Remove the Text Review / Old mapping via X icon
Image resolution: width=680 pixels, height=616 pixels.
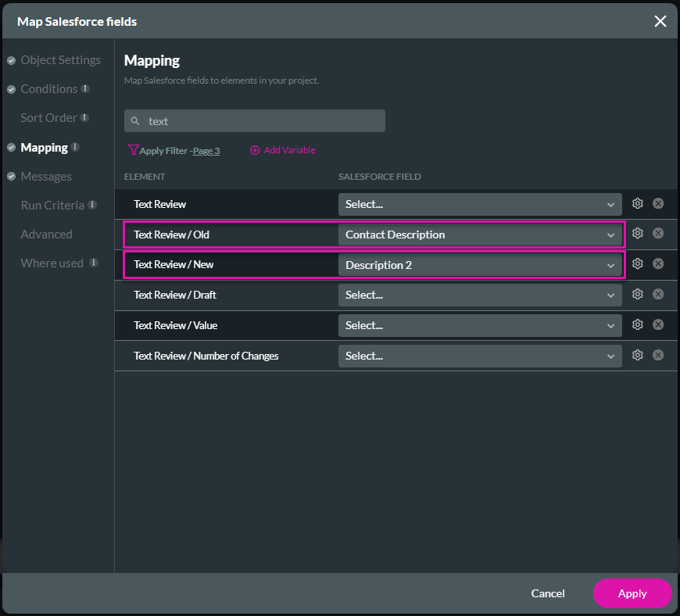point(658,233)
